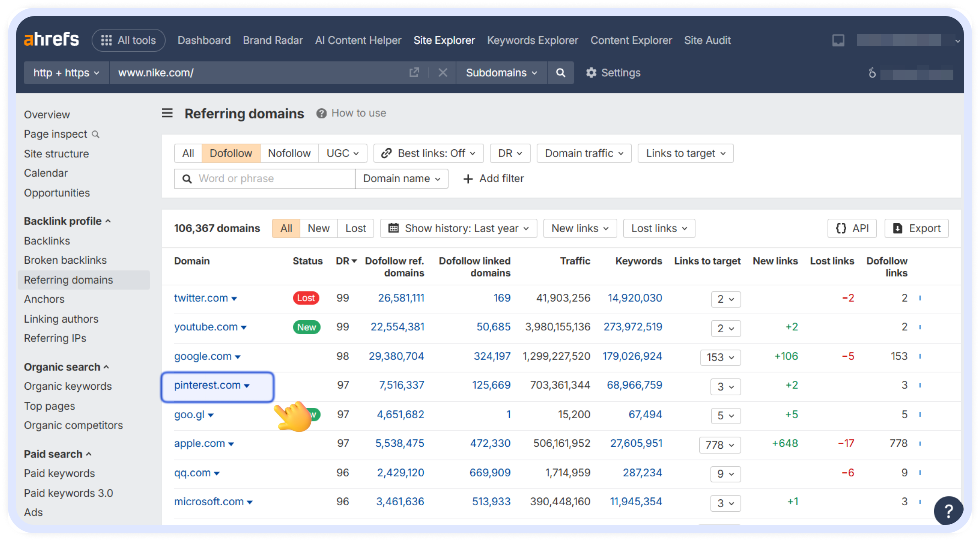Screen dimensions: 980x541
Task: Select the Nofollow filter
Action: point(289,153)
